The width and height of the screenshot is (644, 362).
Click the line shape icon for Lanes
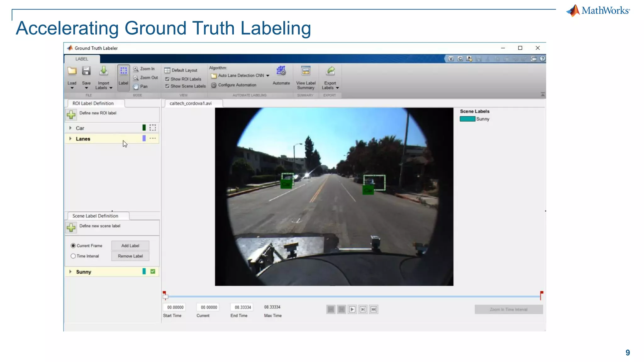[x=153, y=138]
